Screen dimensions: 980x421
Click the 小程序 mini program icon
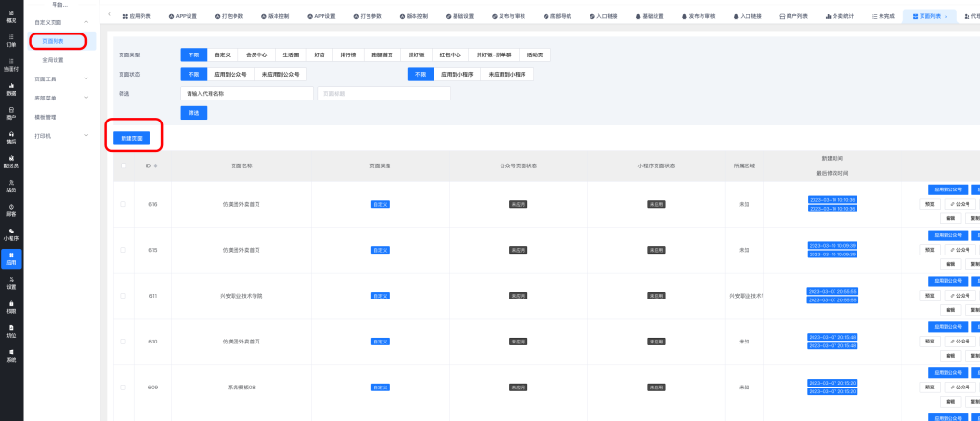11,234
